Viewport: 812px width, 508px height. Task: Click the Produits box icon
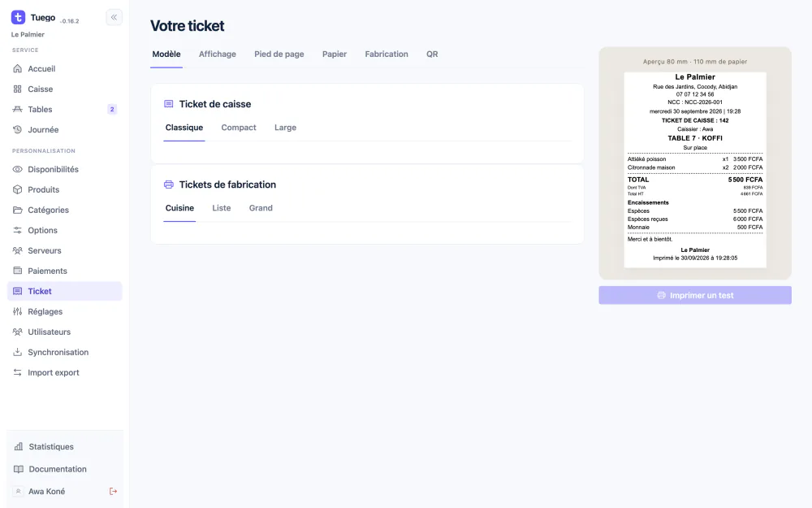18,189
